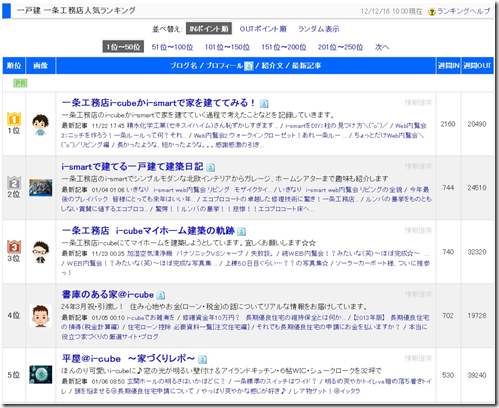Select the weekly OUT value 24510
This screenshot has width=499, height=408.
[x=477, y=188]
